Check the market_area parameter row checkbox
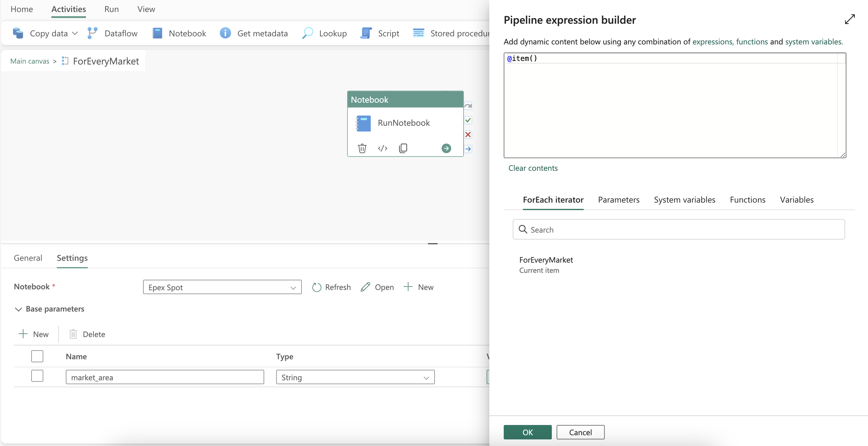868x446 pixels. pos(37,376)
